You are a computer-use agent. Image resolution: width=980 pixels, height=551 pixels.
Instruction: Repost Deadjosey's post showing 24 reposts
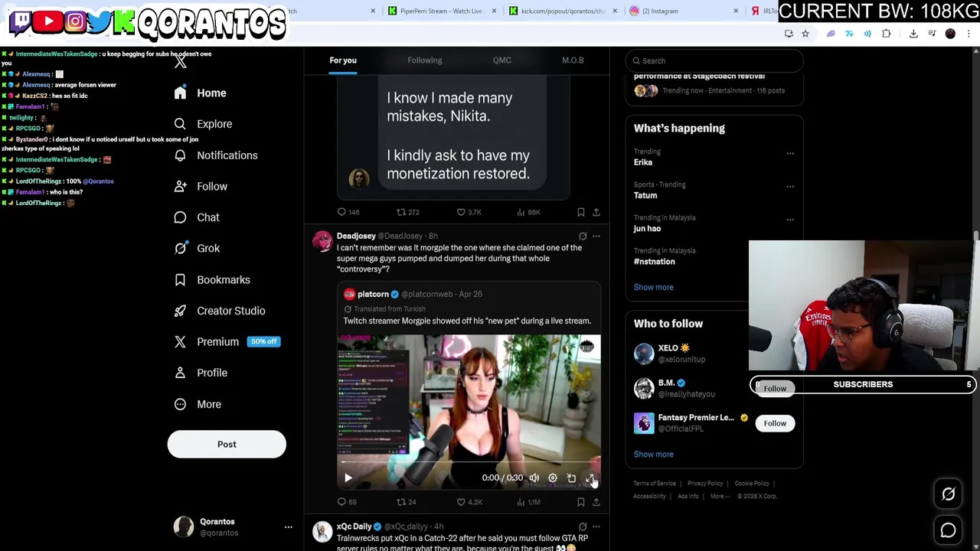406,502
